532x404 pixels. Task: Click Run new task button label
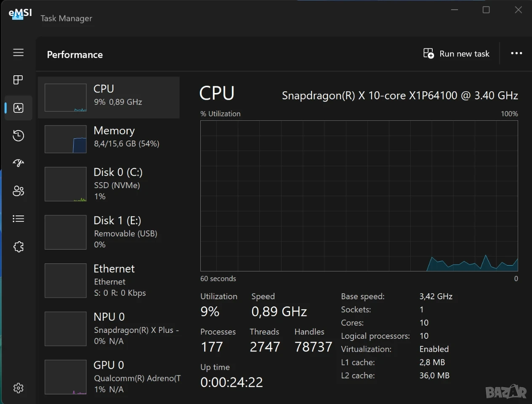464,54
